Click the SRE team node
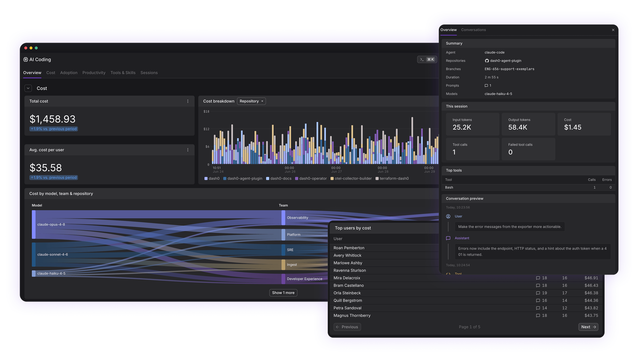This screenshot has width=644, height=362. click(283, 250)
